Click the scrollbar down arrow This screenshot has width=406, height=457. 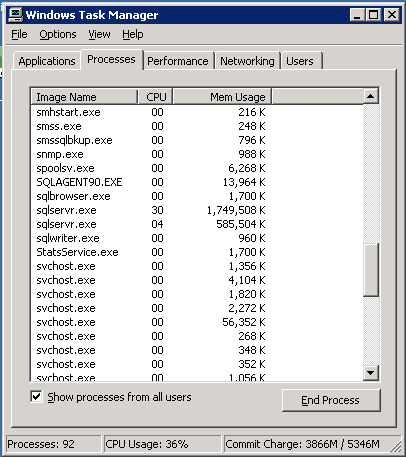pos(371,373)
